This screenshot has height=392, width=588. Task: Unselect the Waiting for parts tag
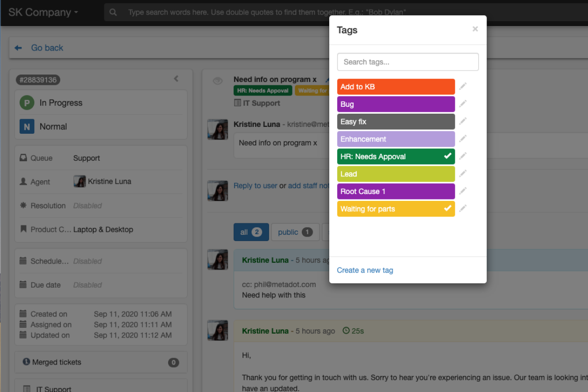(x=396, y=209)
